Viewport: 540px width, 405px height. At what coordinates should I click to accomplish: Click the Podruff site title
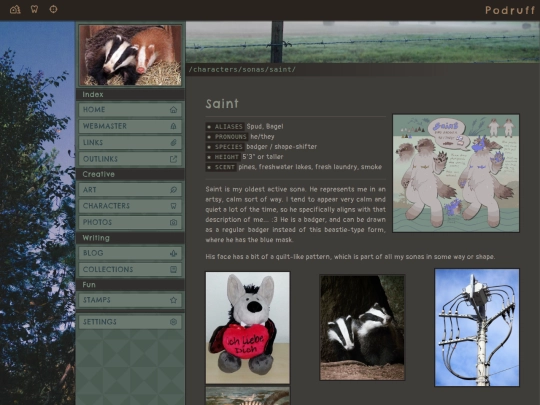click(x=510, y=10)
